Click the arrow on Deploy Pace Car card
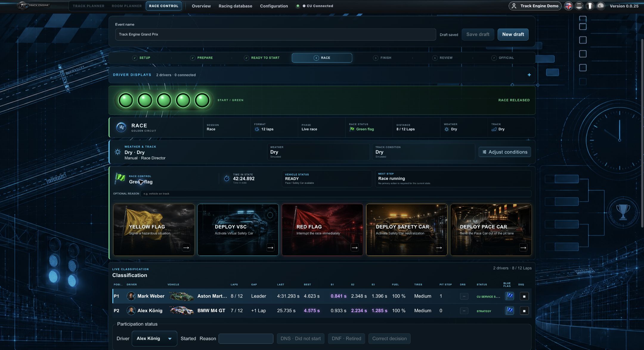 pos(523,248)
